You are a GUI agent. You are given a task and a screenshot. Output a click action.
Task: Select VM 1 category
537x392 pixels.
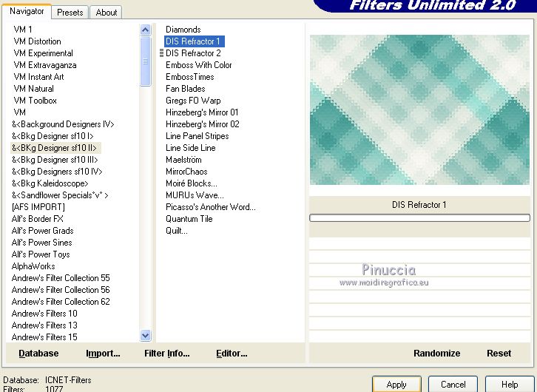point(23,30)
